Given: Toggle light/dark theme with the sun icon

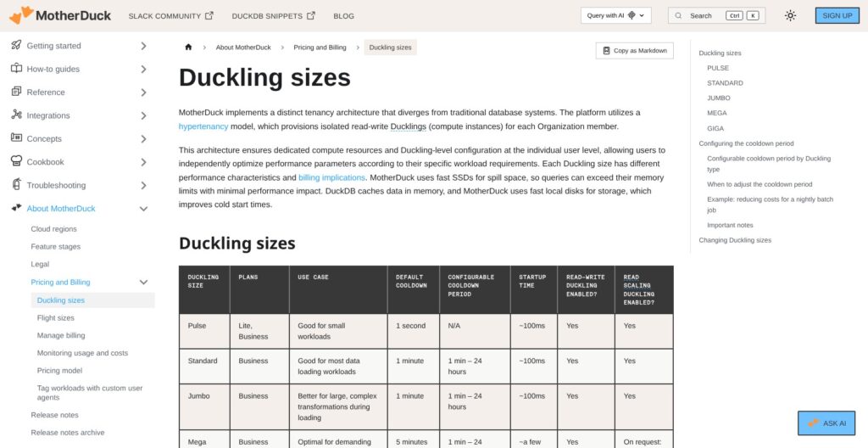Looking at the screenshot, I should tap(791, 15).
